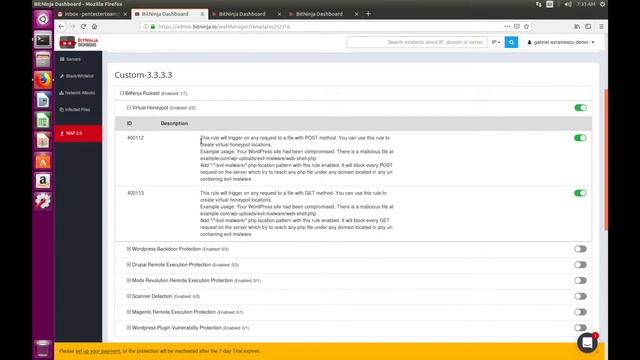Toggle rule 400112 switch

[580, 138]
